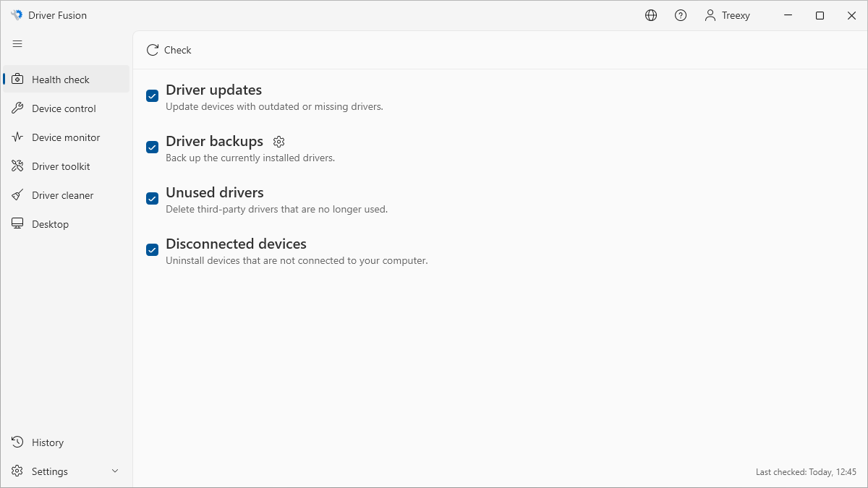Click the help question mark icon
The height and width of the screenshot is (488, 868).
681,15
